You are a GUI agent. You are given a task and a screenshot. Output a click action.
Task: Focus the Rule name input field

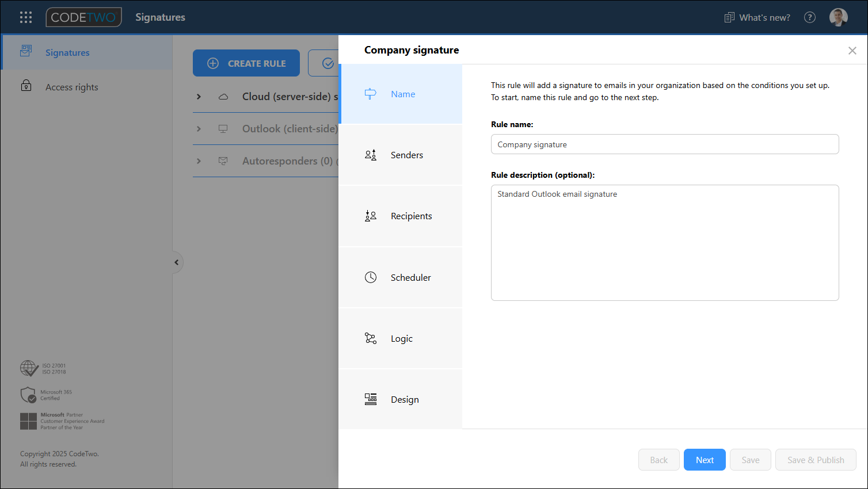665,144
